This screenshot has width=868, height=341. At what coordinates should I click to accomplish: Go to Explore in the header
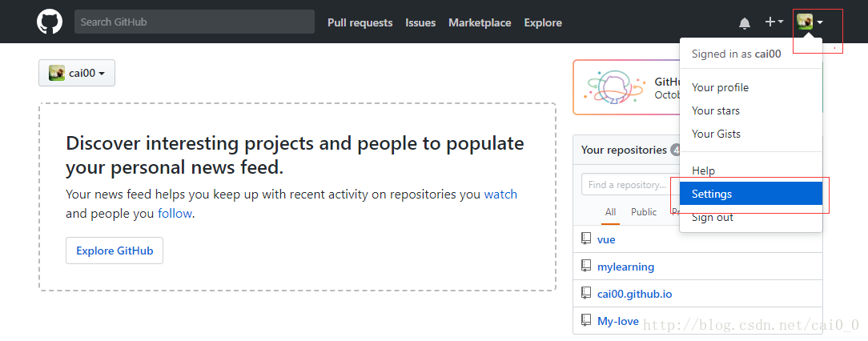[543, 22]
